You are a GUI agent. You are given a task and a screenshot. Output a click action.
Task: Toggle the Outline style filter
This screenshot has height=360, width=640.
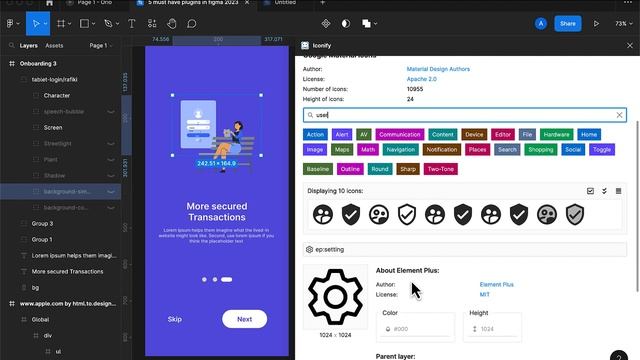tap(350, 169)
